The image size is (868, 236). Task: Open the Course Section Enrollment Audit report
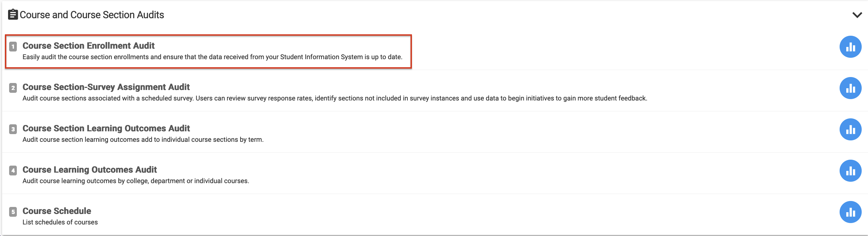click(x=88, y=46)
